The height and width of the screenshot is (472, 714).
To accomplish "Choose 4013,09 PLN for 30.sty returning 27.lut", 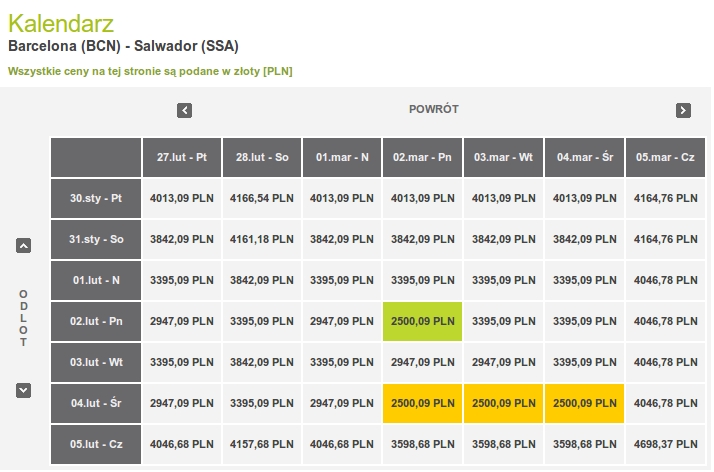I will click(x=182, y=198).
